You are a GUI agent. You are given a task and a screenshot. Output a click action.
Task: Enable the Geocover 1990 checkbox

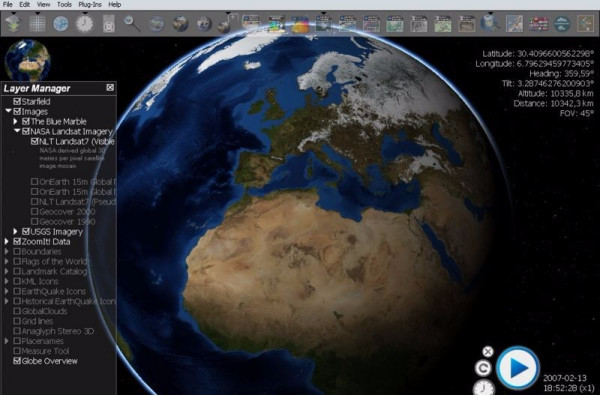35,221
